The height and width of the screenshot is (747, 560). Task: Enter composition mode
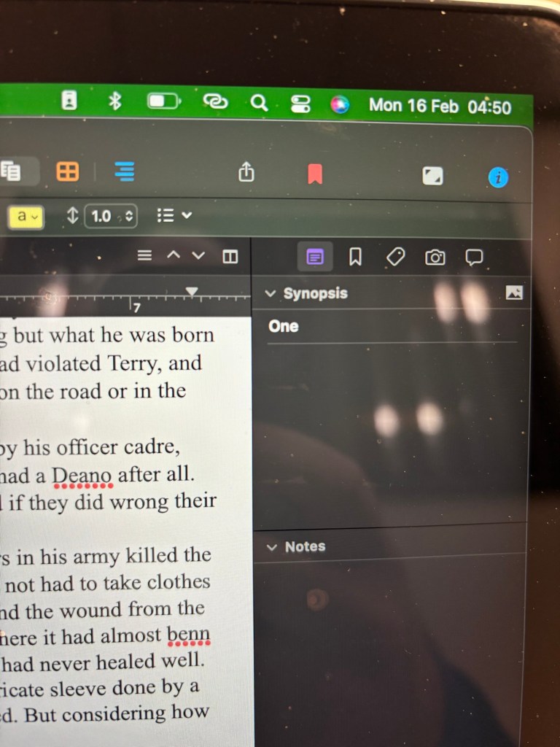[432, 176]
